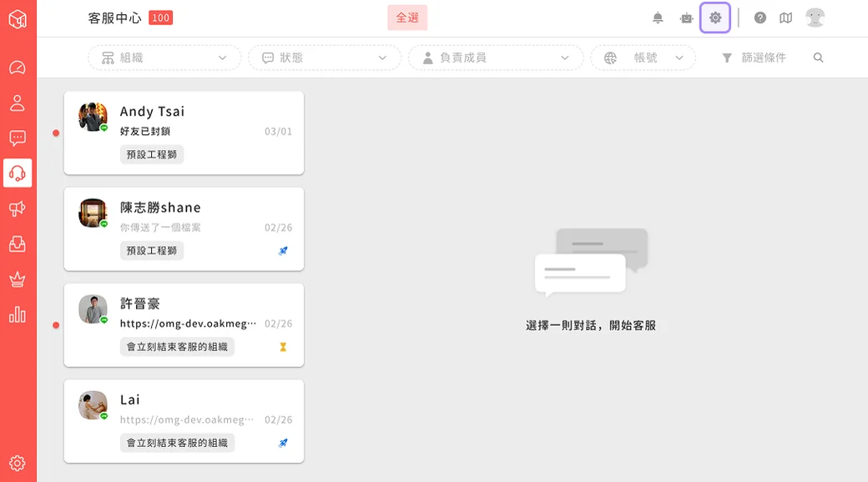Screen dimensions: 868x482
Task: Select the headset customer service icon
Action: pos(18,173)
